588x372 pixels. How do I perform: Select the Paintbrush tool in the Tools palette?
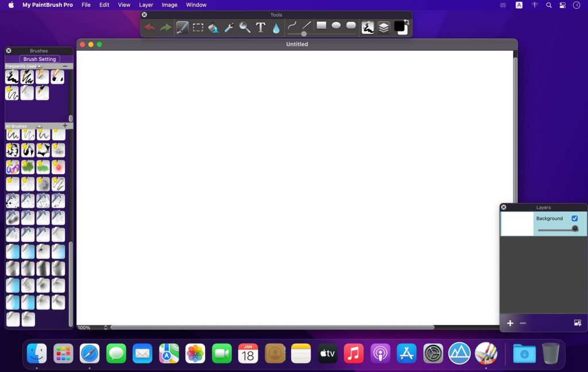pyautogui.click(x=182, y=27)
